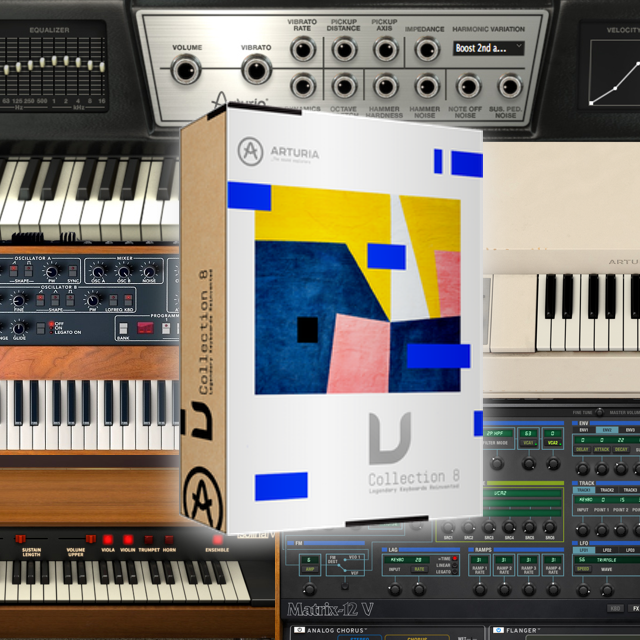Toggle the Violin switch
This screenshot has width=640, height=640.
pos(125,538)
